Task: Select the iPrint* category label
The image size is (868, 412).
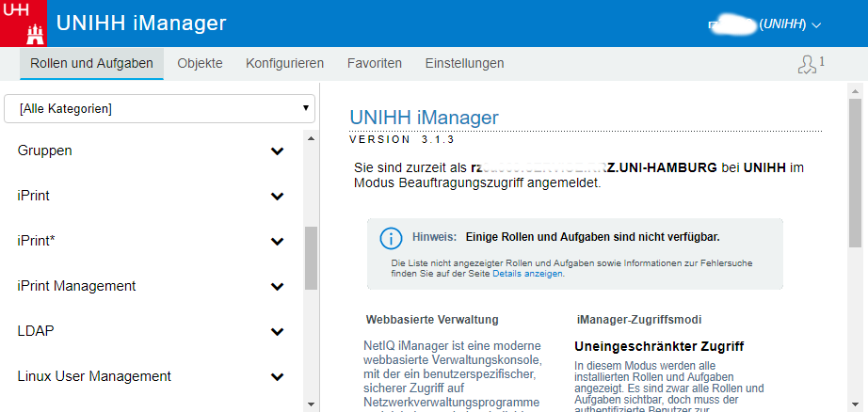Action: (36, 241)
